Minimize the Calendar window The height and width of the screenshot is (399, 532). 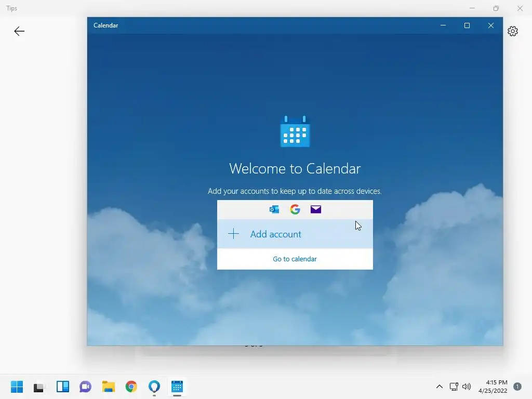(443, 25)
